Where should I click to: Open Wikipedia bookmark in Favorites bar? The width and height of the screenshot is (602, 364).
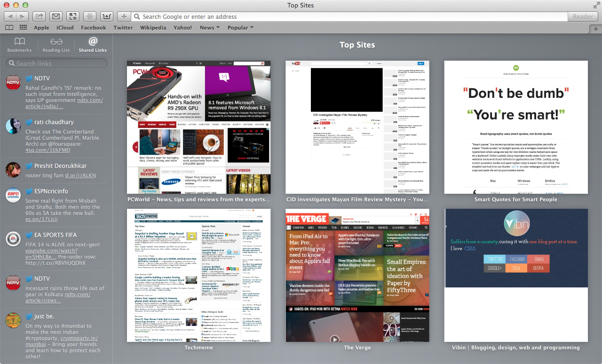point(153,28)
